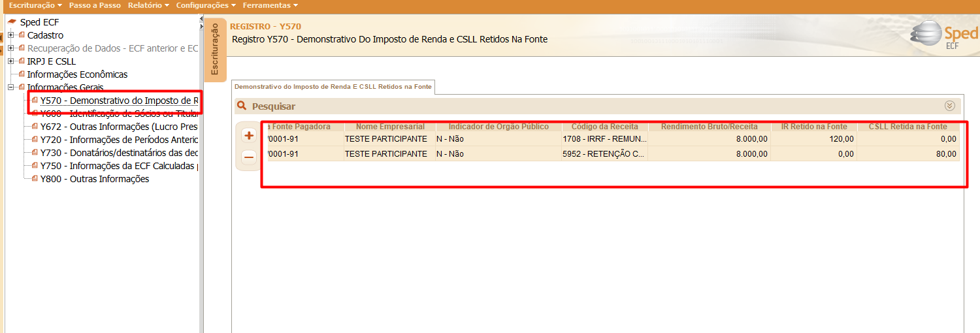Select IRPJ E CSLL in tree
The width and height of the screenshot is (980, 333).
point(52,61)
